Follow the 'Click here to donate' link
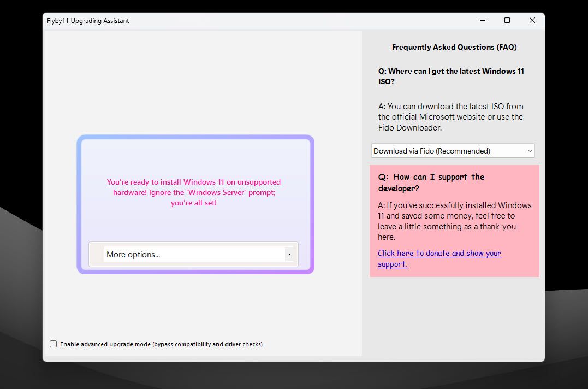 (439, 253)
